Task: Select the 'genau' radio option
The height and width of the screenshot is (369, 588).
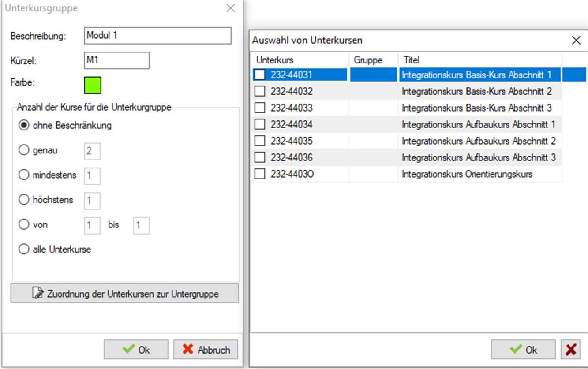Action: 38,150
